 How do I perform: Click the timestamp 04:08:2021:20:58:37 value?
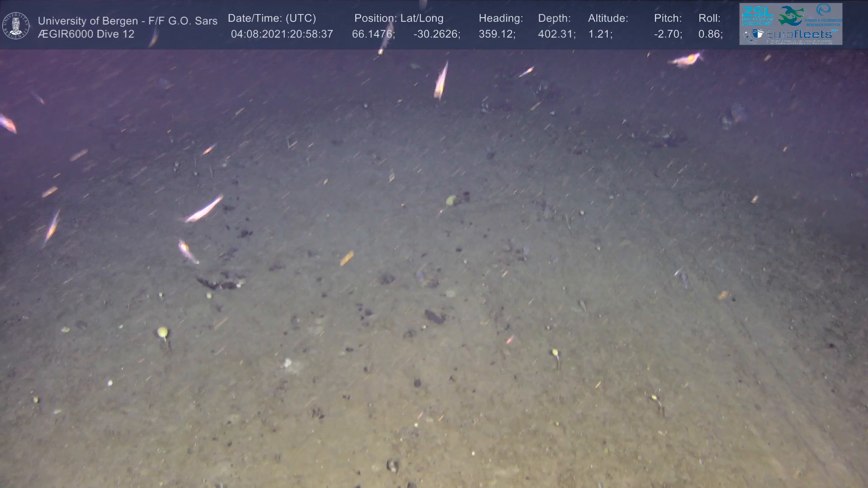click(x=282, y=34)
